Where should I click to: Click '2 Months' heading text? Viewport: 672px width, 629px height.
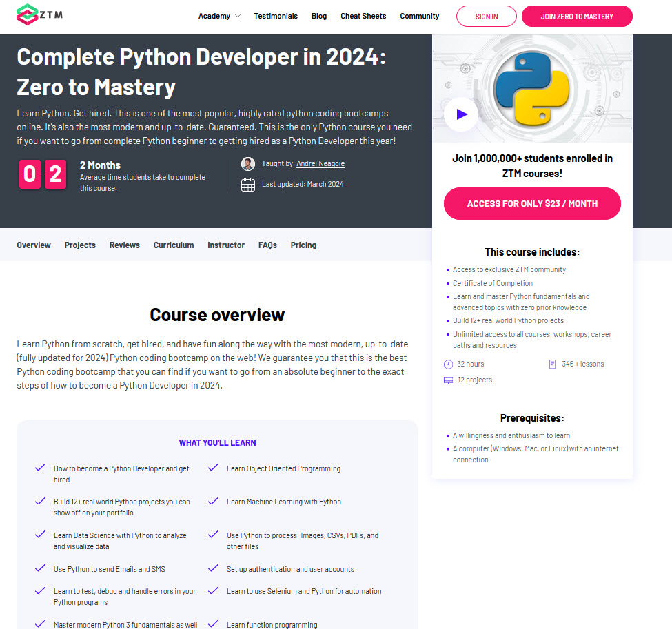click(x=100, y=165)
